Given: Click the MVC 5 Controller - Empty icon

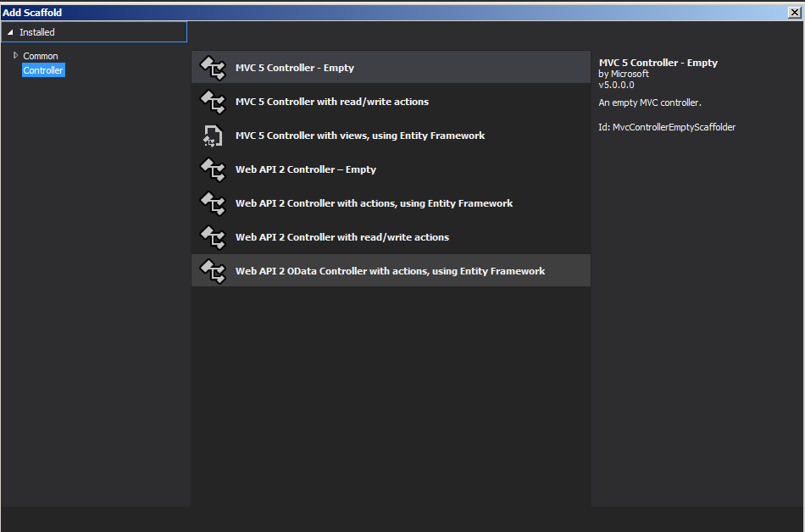Looking at the screenshot, I should pos(212,68).
